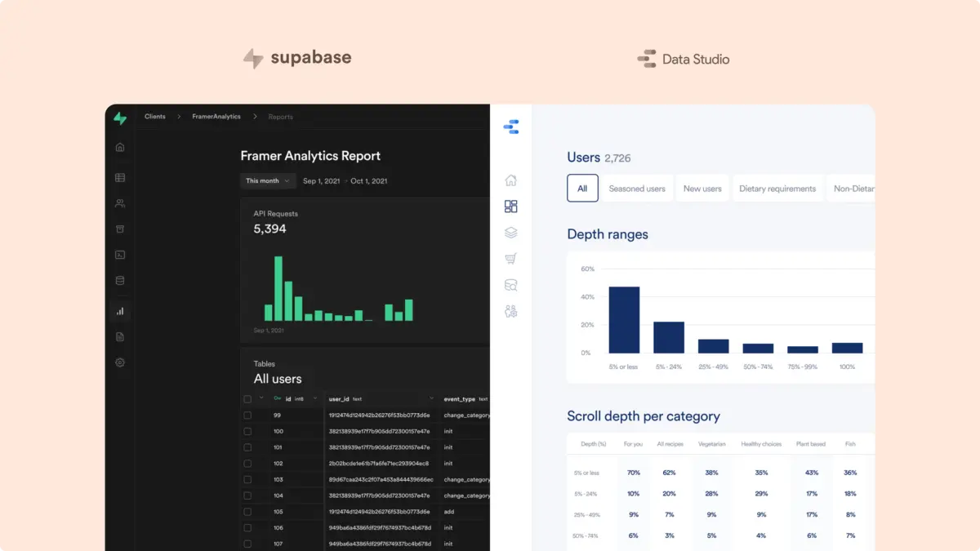Screen dimensions: 980x551
Task: Switch to the Seasoned users tab
Action: [637, 189]
